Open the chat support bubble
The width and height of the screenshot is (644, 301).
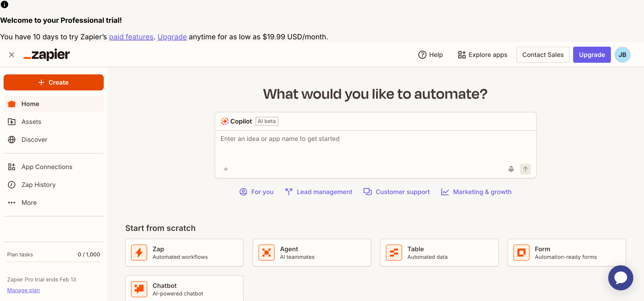[620, 278]
